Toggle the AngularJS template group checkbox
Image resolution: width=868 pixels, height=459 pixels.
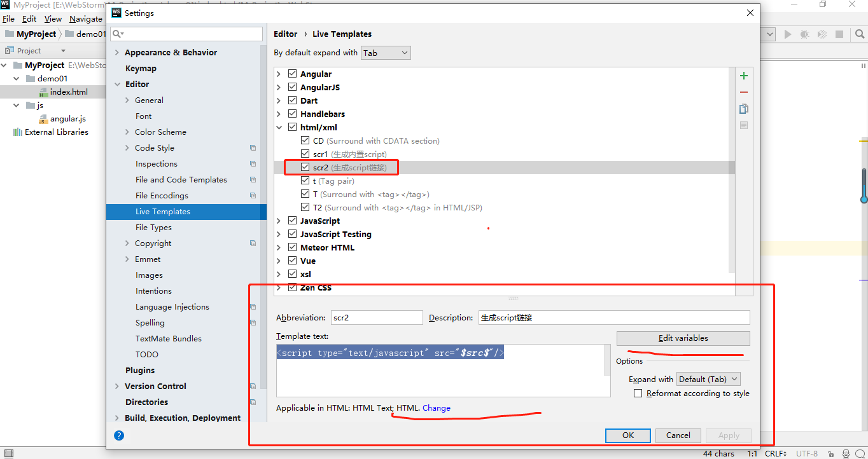pos(292,88)
